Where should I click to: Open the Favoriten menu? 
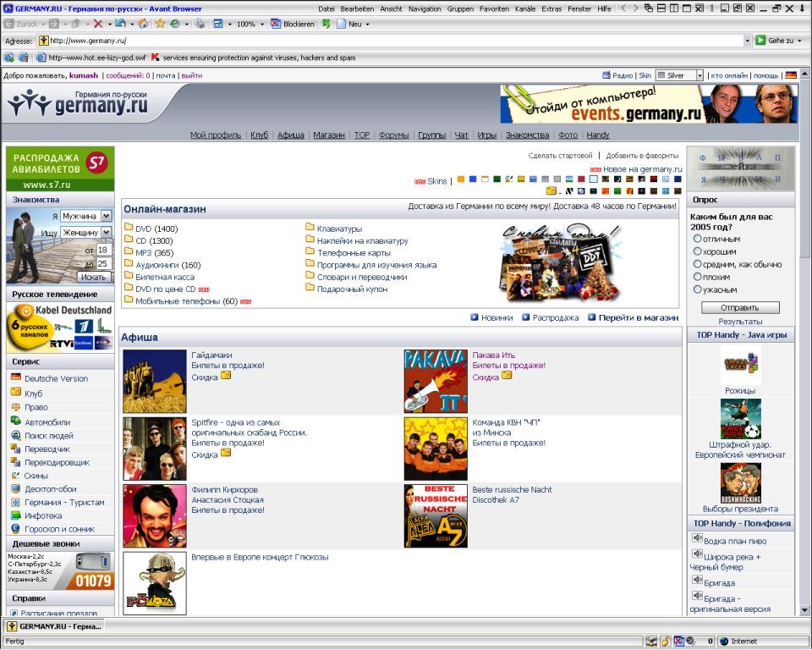pyautogui.click(x=494, y=8)
